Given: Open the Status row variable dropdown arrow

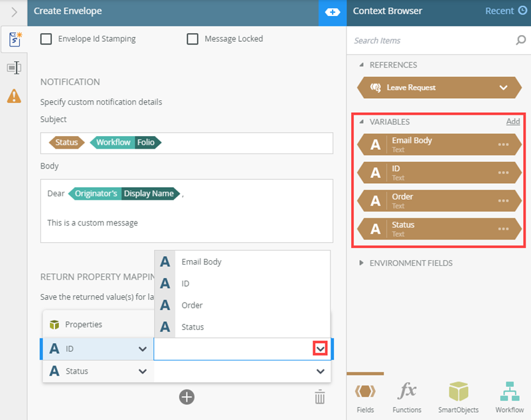Looking at the screenshot, I should coord(321,372).
